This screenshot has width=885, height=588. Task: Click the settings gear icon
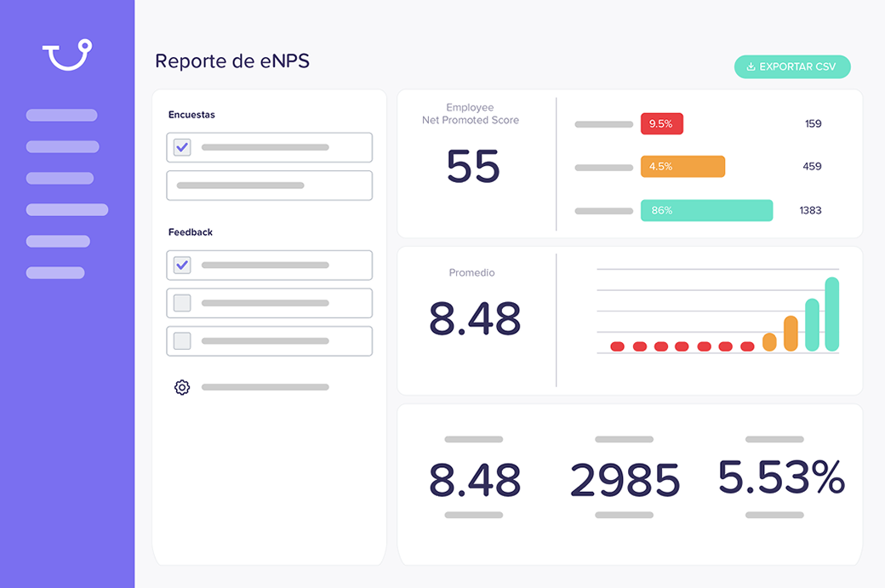pos(181,387)
